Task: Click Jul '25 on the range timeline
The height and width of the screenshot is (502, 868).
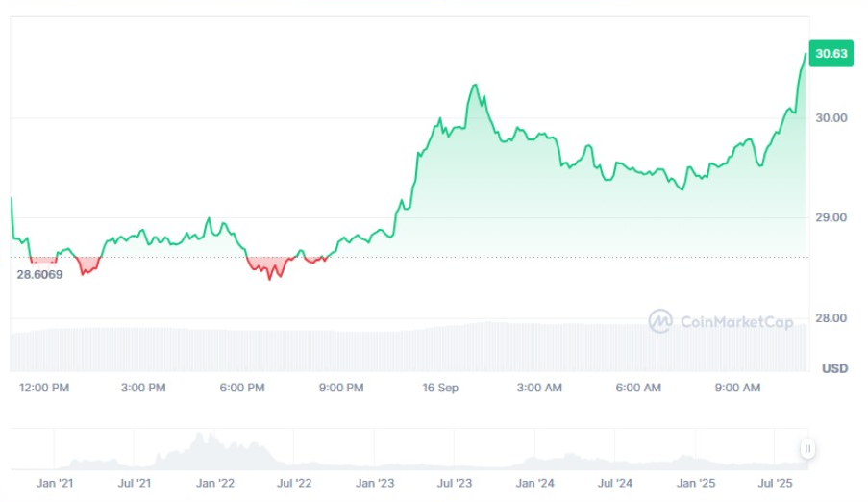Action: [775, 483]
